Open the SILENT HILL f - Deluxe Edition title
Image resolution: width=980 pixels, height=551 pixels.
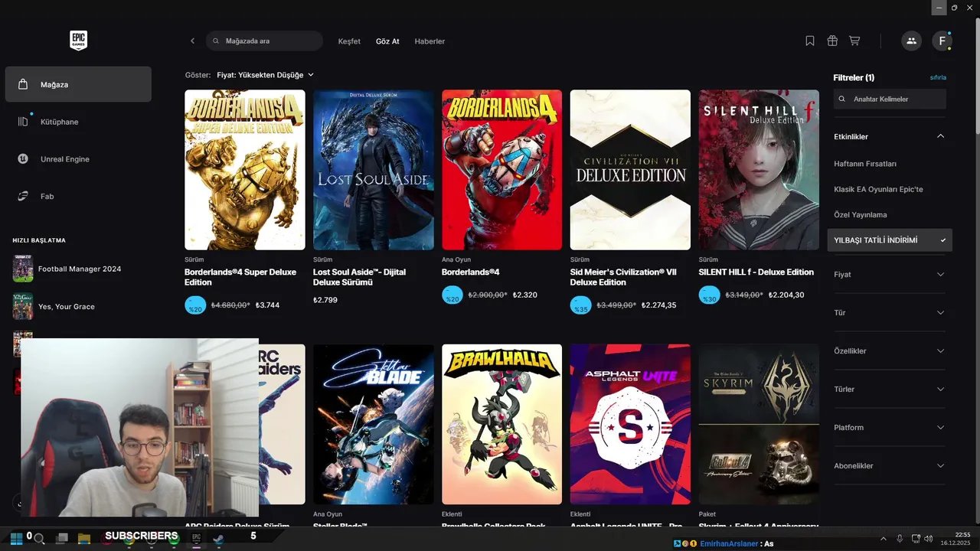point(756,272)
